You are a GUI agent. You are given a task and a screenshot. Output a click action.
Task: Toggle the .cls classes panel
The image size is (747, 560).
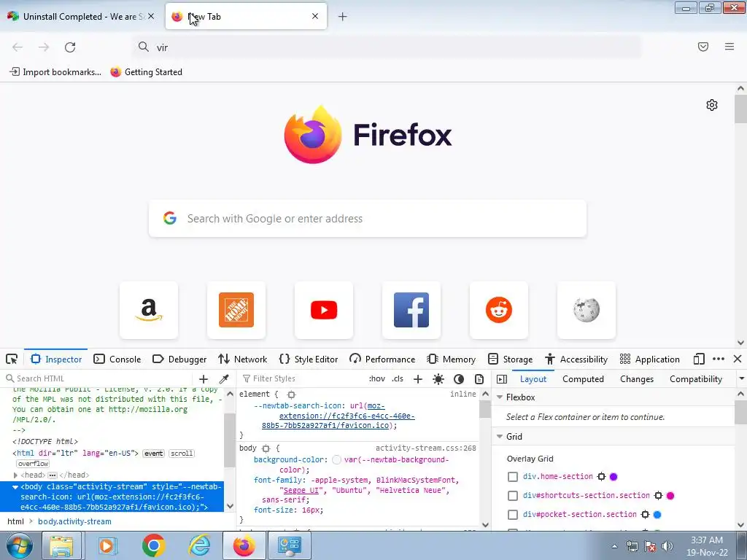398,378
